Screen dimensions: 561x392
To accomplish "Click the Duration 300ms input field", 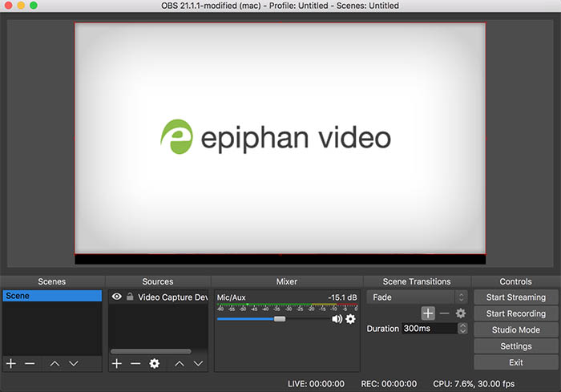I will pos(430,329).
